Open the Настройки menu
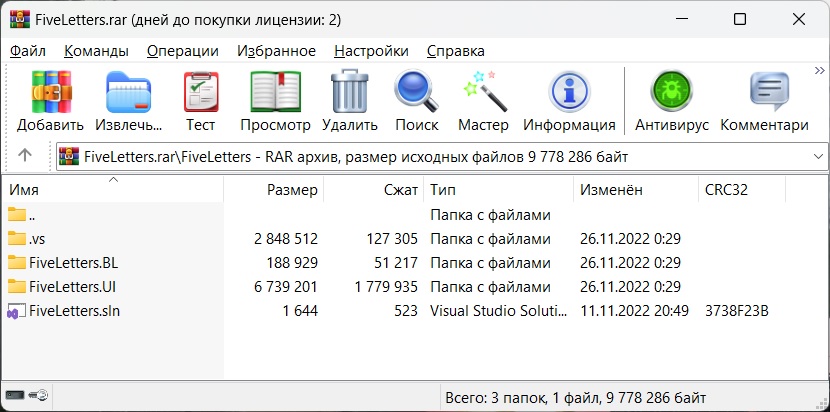The width and height of the screenshot is (830, 412). click(x=371, y=50)
